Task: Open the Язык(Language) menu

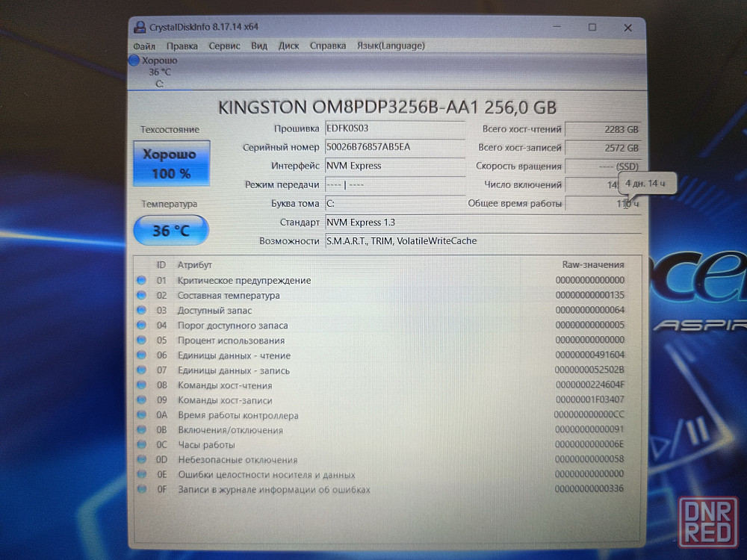Action: (x=391, y=46)
